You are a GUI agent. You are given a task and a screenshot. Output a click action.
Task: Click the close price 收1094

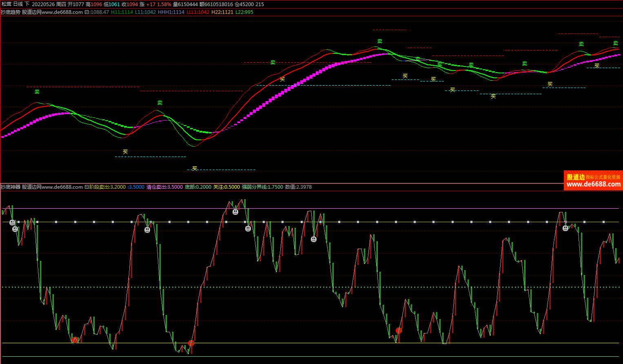coord(130,4)
